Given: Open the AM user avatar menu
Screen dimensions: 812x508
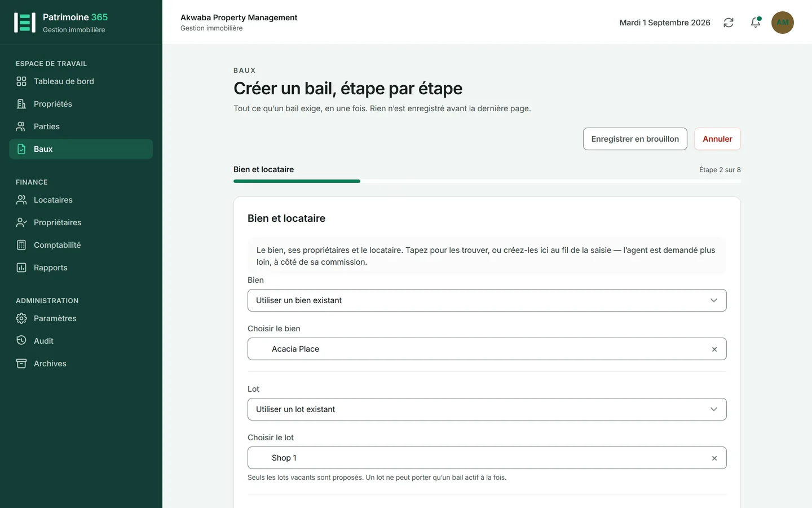Looking at the screenshot, I should coord(783,23).
